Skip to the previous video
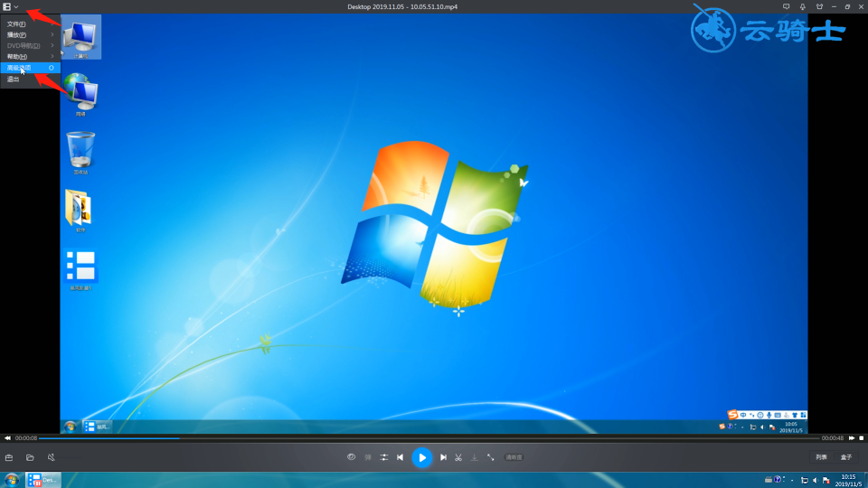Image resolution: width=868 pixels, height=488 pixels. [x=400, y=457]
